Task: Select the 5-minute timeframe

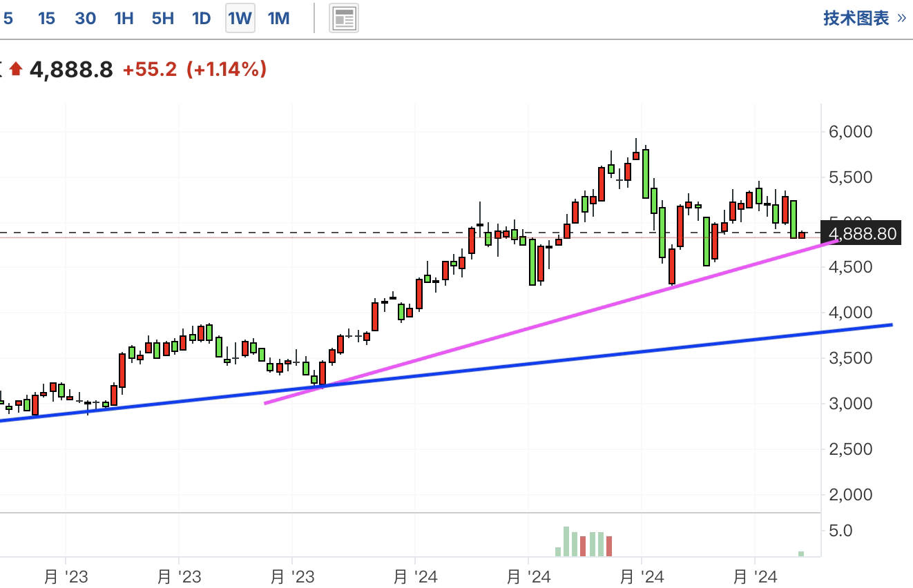Action: [x=8, y=18]
